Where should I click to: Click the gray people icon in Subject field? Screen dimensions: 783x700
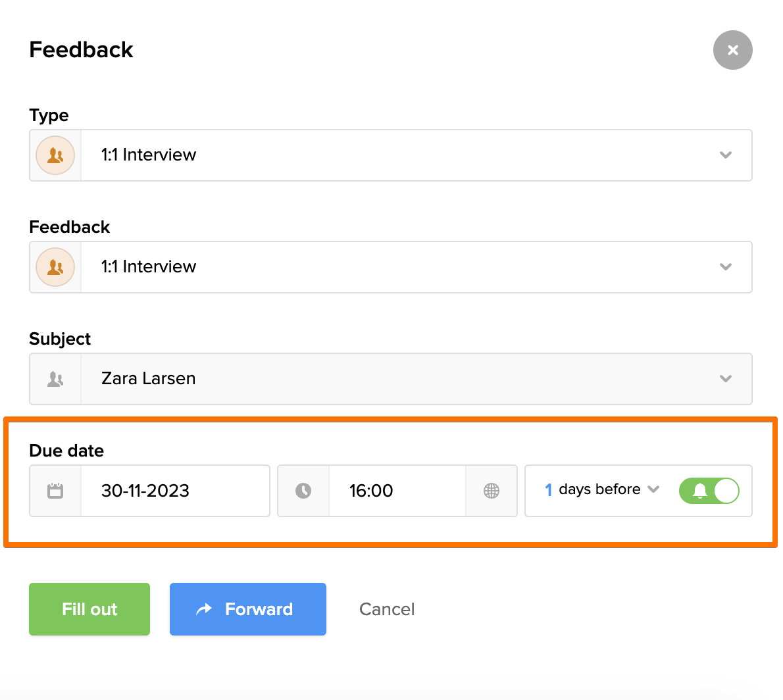pyautogui.click(x=55, y=379)
